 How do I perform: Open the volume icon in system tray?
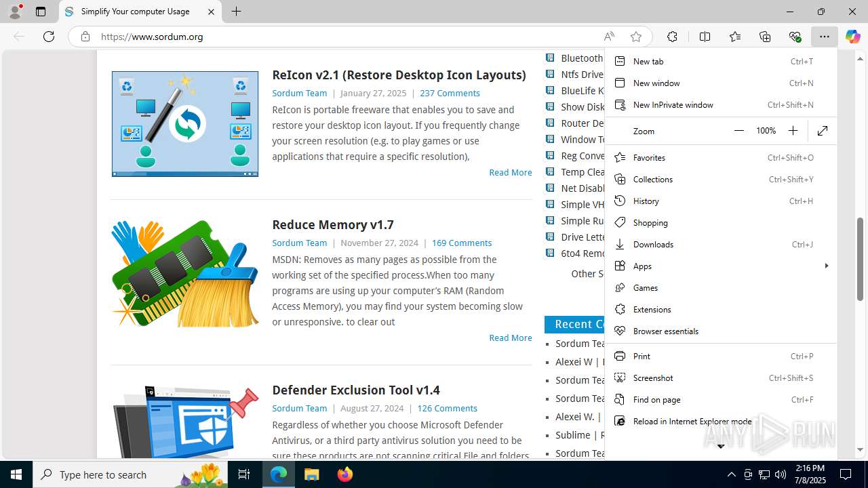click(x=781, y=474)
